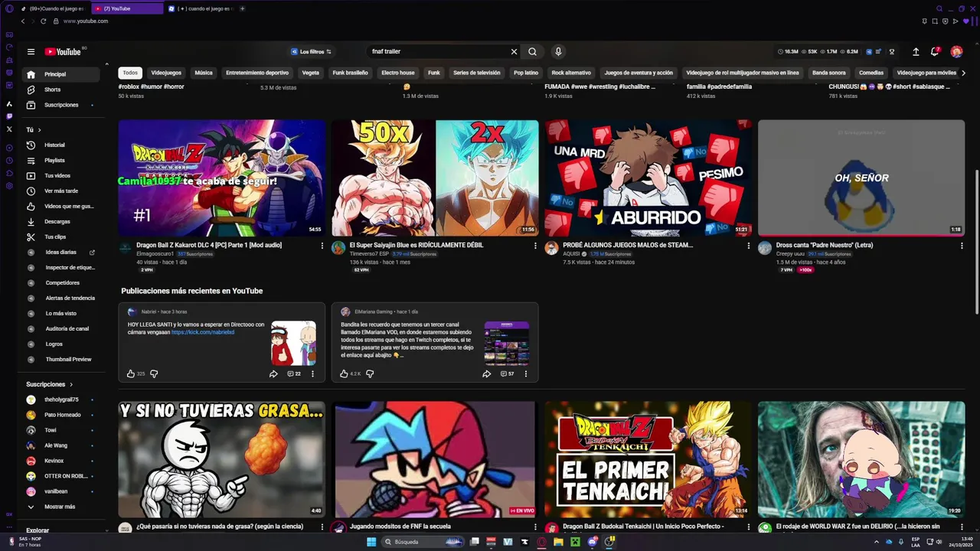Click the YouTube logo
This screenshot has height=551, width=980.
(x=63, y=52)
